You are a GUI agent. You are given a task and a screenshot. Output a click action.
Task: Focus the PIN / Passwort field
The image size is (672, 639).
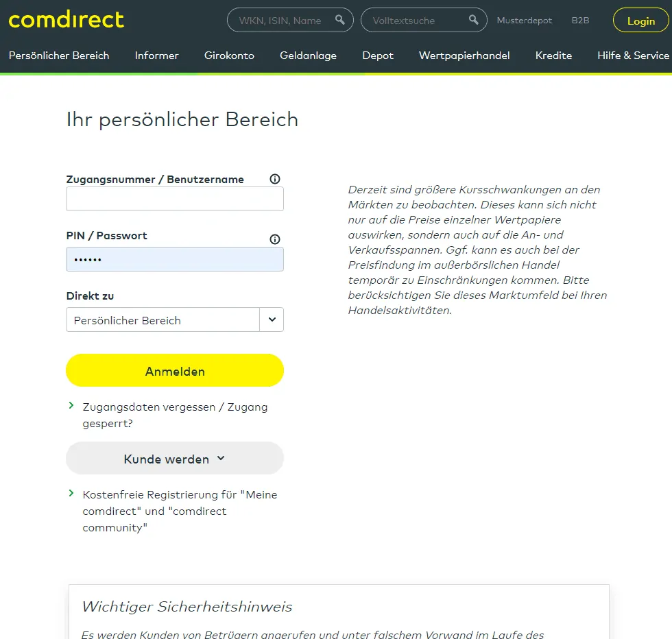[175, 259]
